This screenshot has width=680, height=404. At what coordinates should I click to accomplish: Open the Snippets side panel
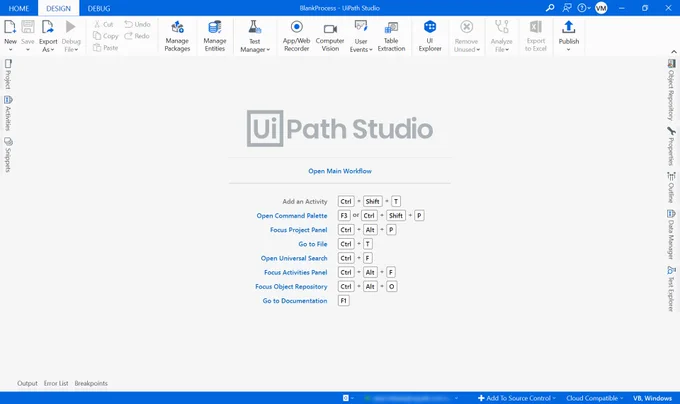8,155
